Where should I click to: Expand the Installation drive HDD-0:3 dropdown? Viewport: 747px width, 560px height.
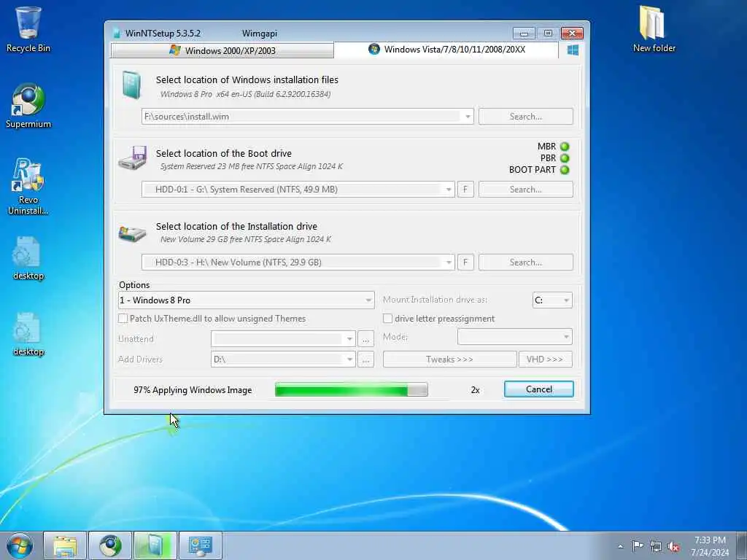pos(449,262)
